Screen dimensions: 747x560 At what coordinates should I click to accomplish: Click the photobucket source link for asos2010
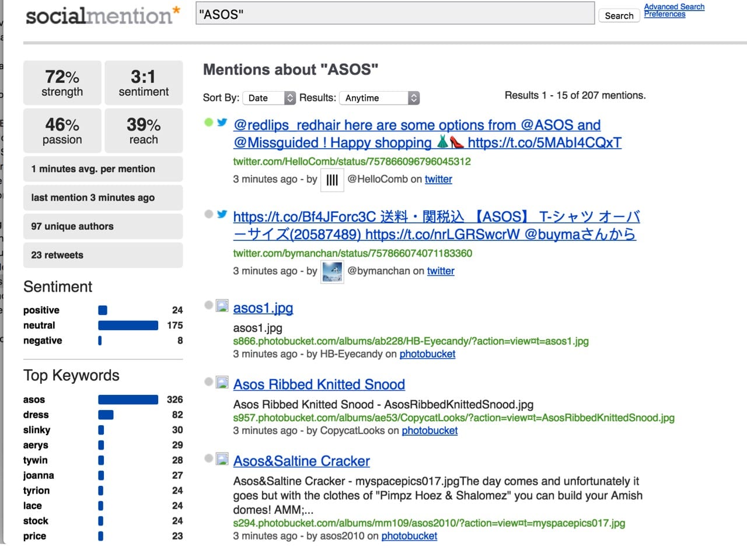[409, 535]
